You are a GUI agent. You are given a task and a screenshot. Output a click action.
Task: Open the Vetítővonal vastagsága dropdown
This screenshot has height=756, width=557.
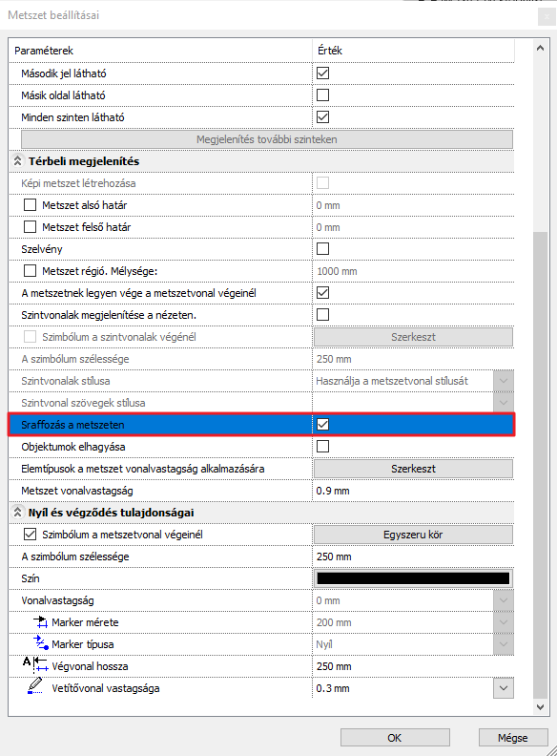coord(504,688)
